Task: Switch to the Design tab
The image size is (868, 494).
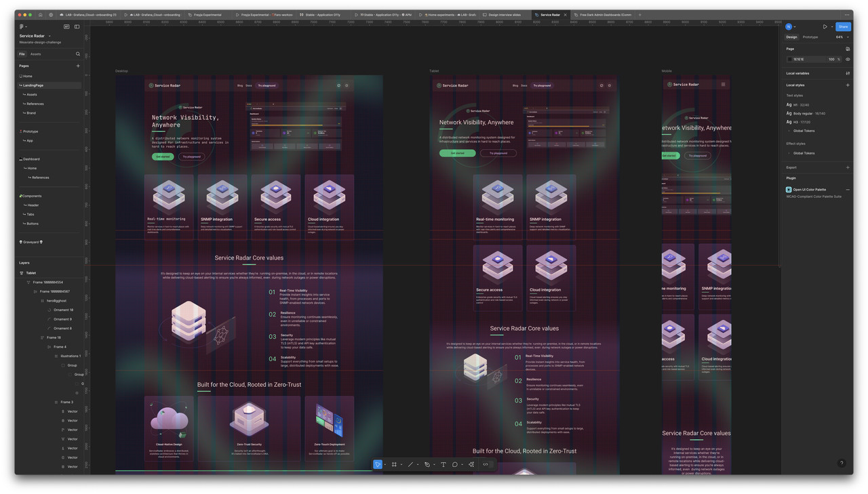Action: [791, 37]
